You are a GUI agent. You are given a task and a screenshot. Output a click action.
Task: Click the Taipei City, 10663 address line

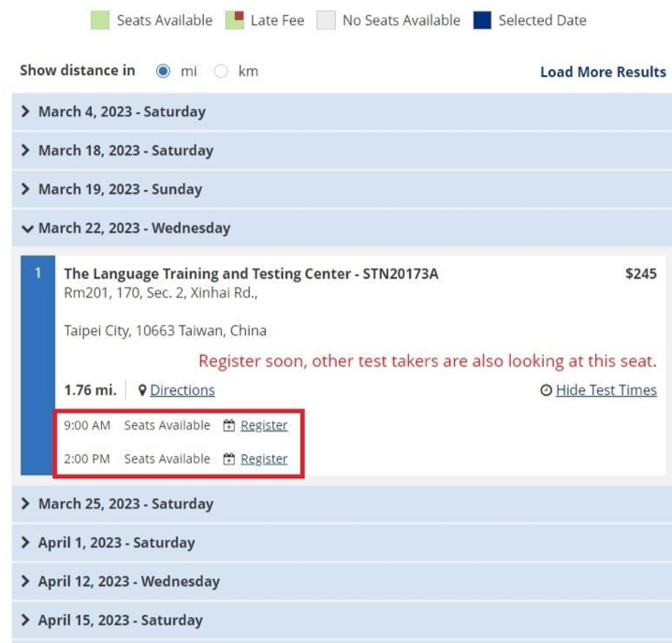point(165,330)
